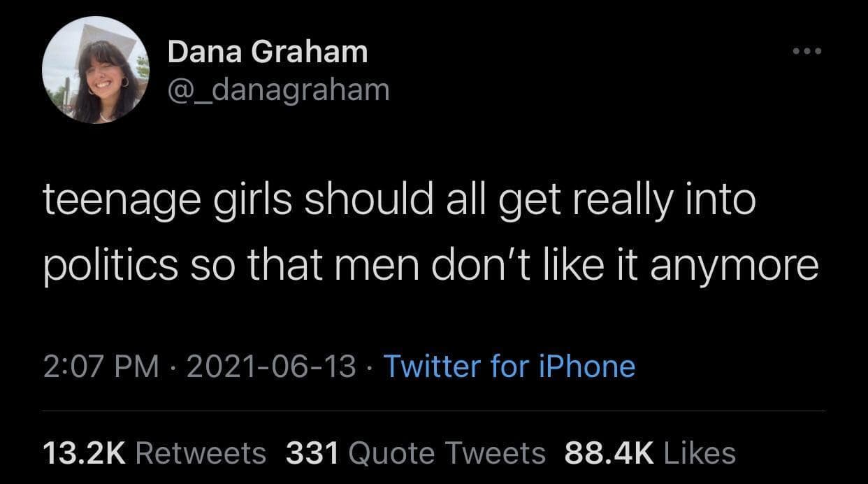This screenshot has width=868, height=484.
Task: Click the 331 quote tweet count
Action: point(312,453)
